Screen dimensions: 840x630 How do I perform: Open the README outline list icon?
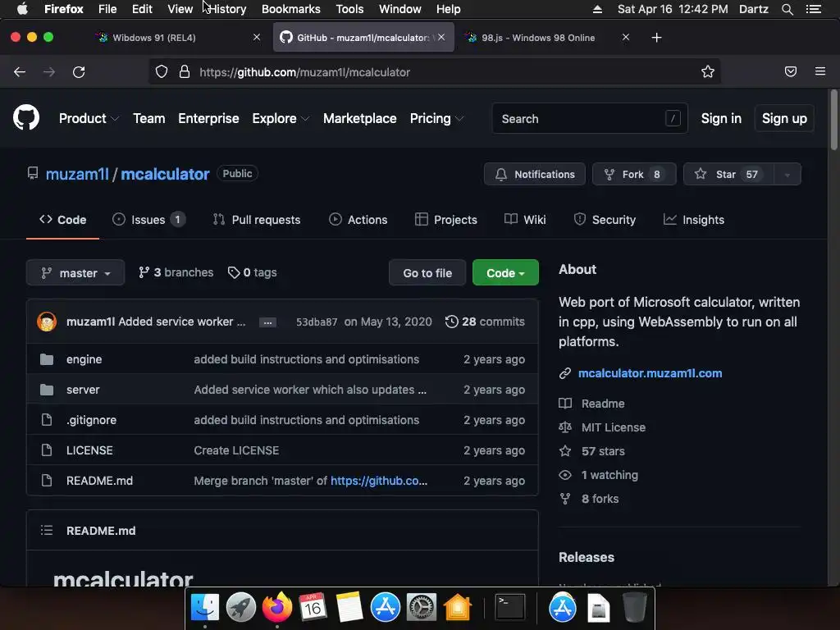click(x=47, y=531)
